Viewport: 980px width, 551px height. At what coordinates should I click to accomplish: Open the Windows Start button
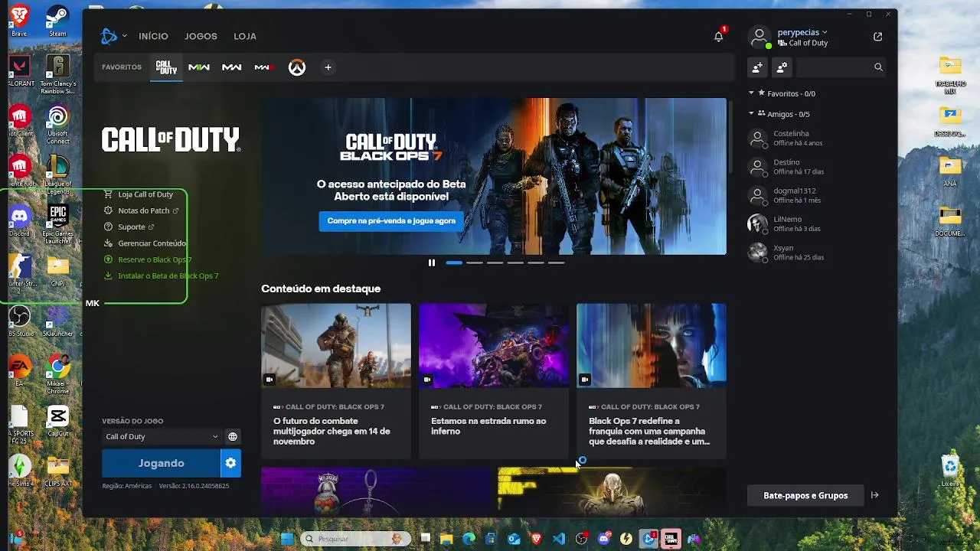pyautogui.click(x=287, y=539)
